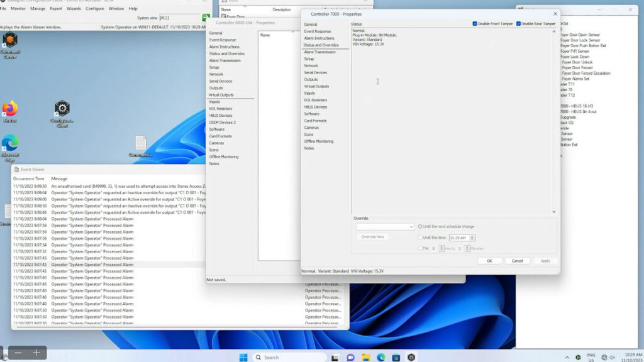
Task: Open File Explorer from the taskbar
Action: coord(365,357)
